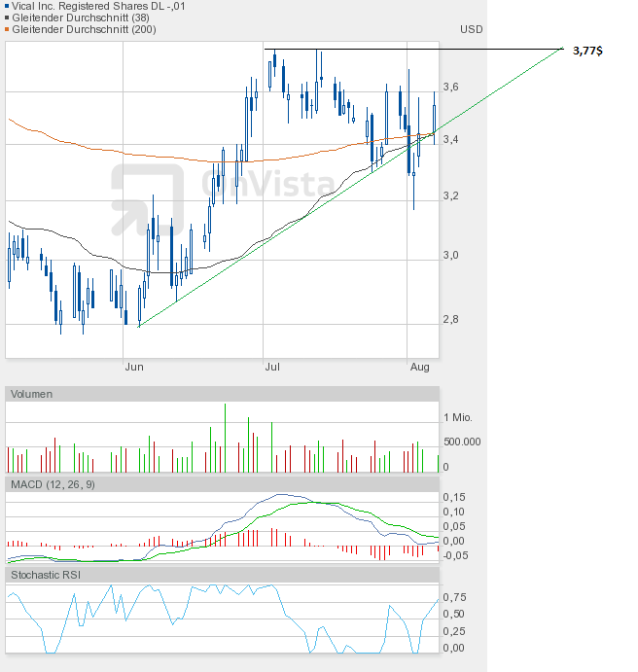Click the orange 200-day average legend square
This screenshot has width=638, height=672.
[x=8, y=29]
